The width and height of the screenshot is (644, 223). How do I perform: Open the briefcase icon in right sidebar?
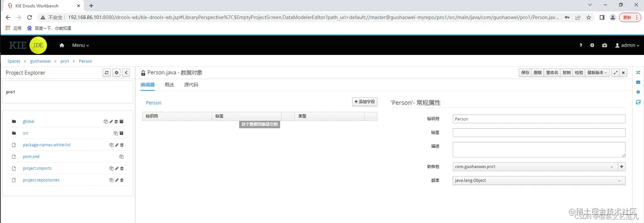[638, 82]
